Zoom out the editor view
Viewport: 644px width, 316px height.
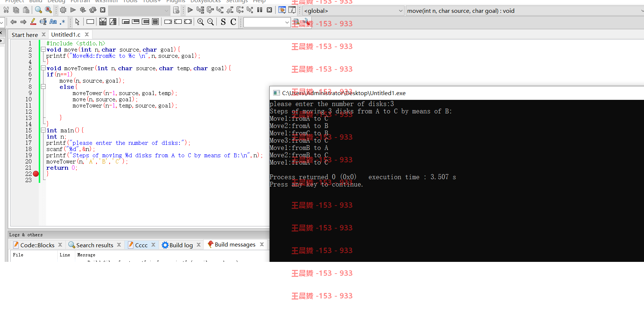pos(211,22)
